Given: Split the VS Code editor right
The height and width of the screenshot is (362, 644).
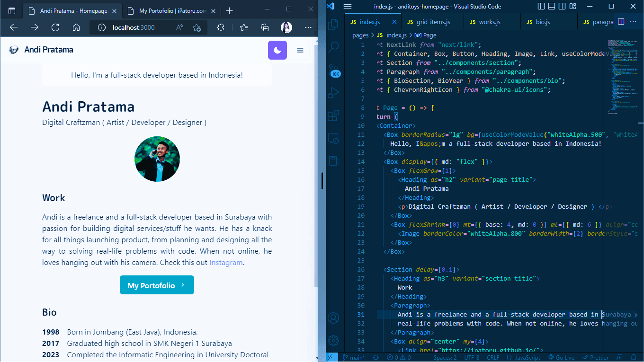Looking at the screenshot, I should coord(621,22).
